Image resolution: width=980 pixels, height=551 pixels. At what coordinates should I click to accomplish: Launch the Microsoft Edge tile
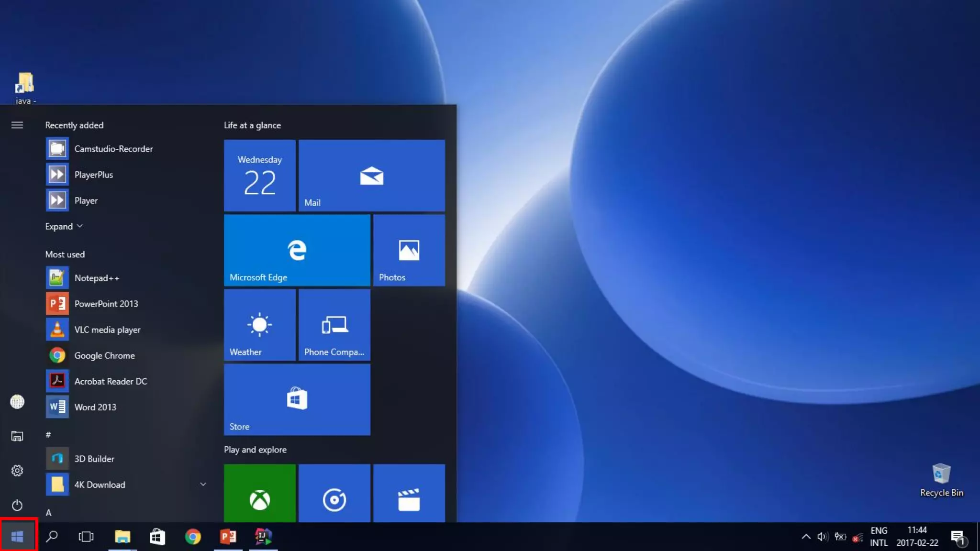pyautogui.click(x=297, y=250)
